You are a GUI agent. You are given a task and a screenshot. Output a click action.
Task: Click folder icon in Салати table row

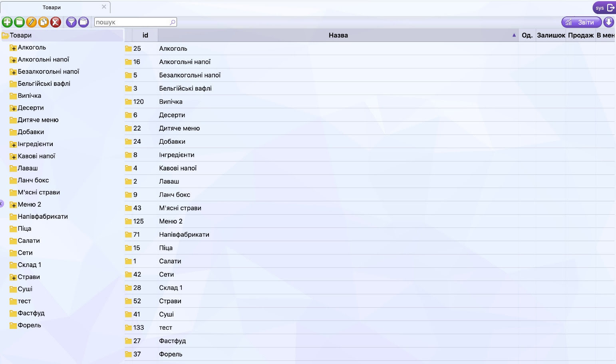pos(128,261)
